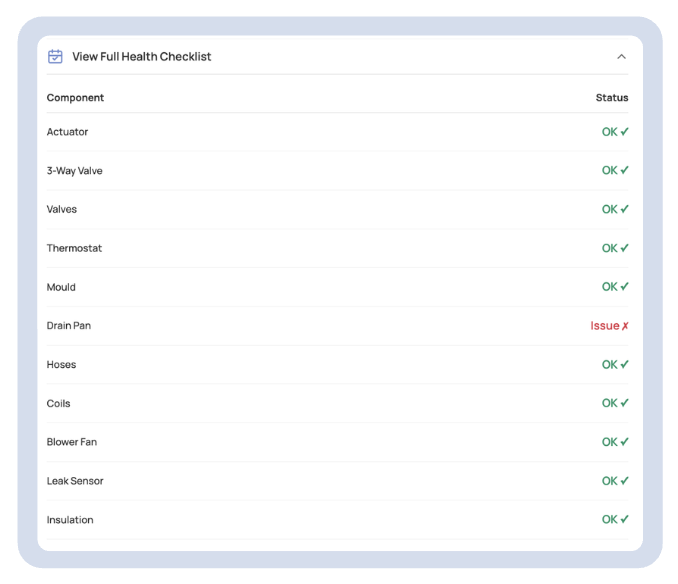678x584 pixels.
Task: Click the Insulation OK checkmark status
Action: click(x=615, y=520)
